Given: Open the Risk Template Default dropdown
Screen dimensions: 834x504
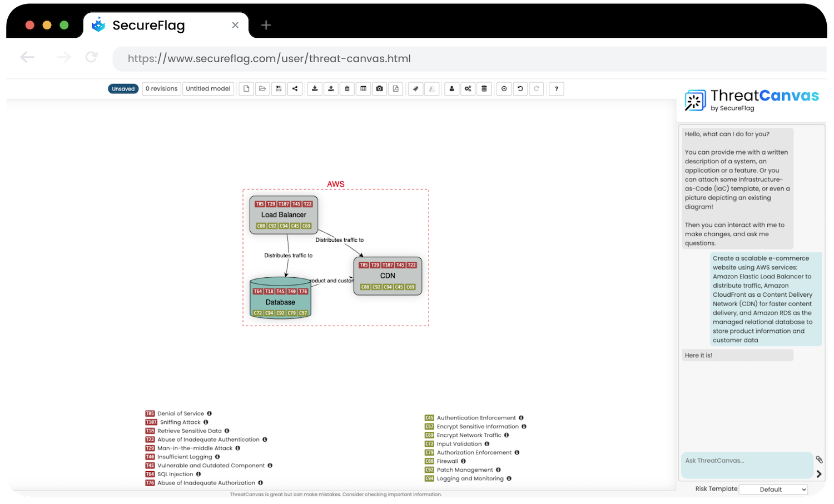Looking at the screenshot, I should [773, 490].
